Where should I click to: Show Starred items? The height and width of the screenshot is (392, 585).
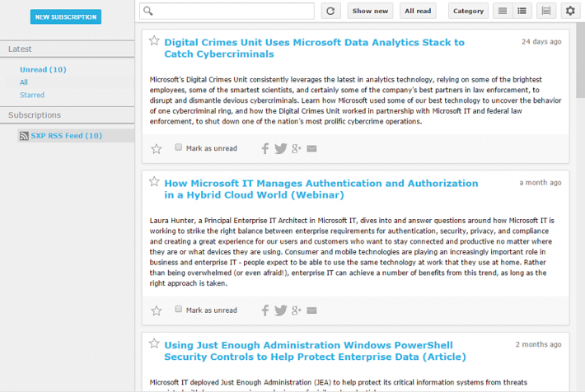click(x=32, y=95)
